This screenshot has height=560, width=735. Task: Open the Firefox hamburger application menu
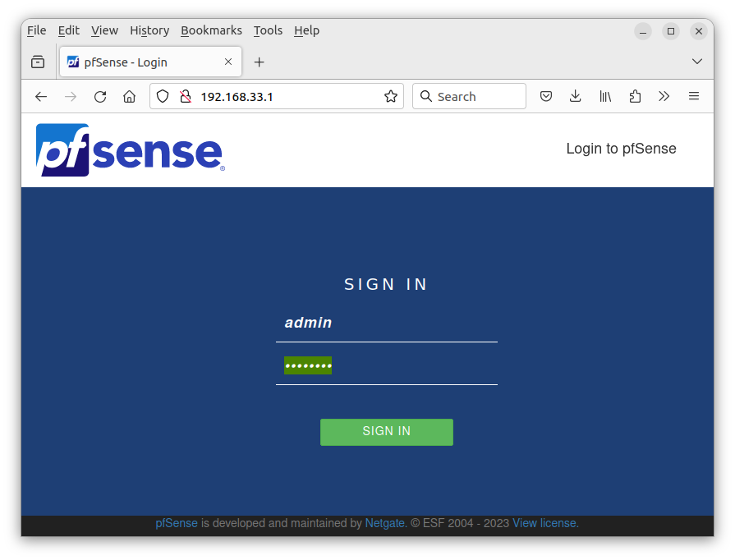pyautogui.click(x=694, y=97)
